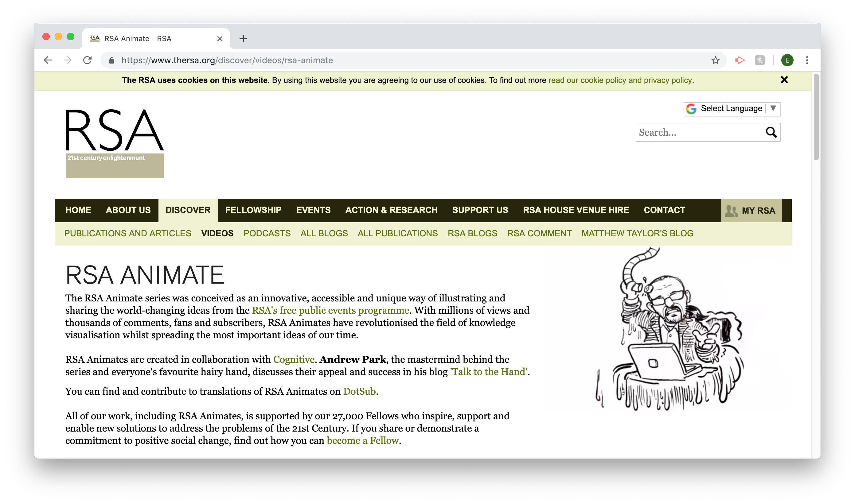Select RSA COMMENT in the submenu
The height and width of the screenshot is (504, 855).
pos(539,233)
